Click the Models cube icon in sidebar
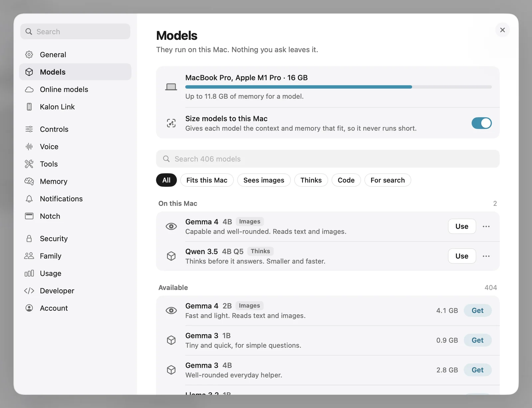The height and width of the screenshot is (408, 532). pos(29,72)
